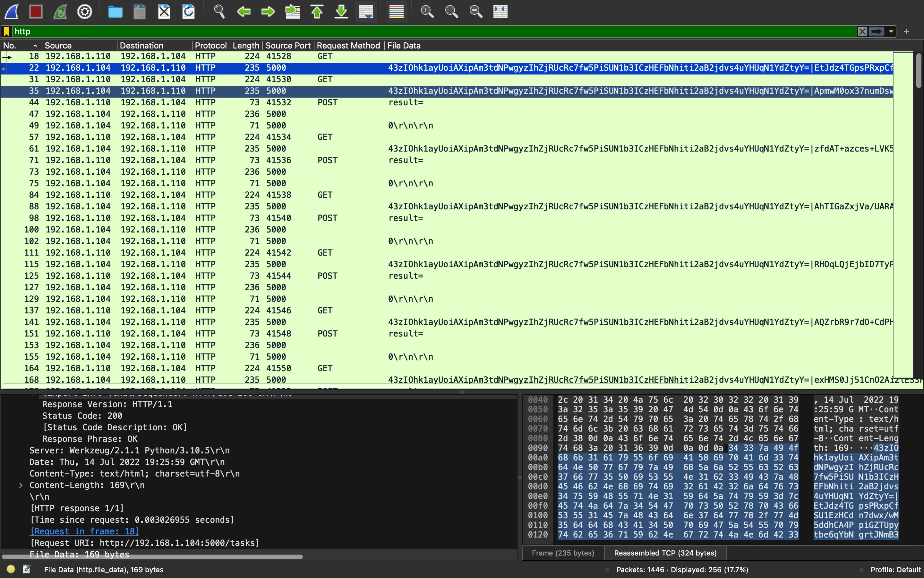This screenshot has height=578, width=924.
Task: Select packet 44 POST row
Action: pos(447,102)
